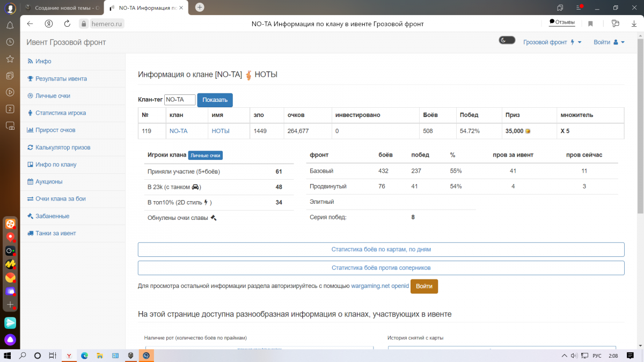644x362 pixels.
Task: Click the Личные очки badge button
Action: click(x=206, y=156)
